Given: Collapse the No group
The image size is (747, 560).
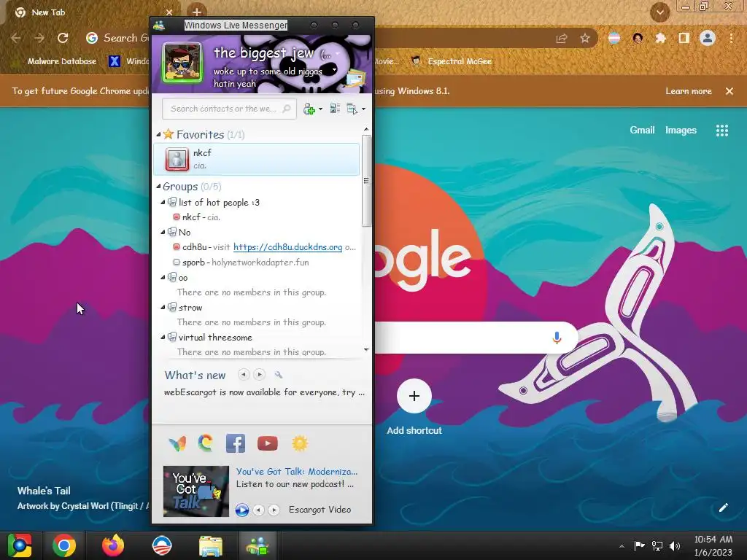Looking at the screenshot, I should 163,233.
